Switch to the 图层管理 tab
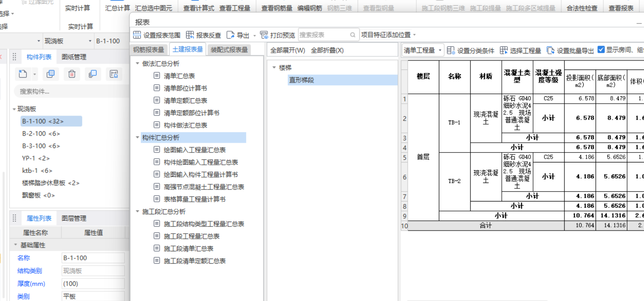The image size is (644, 301). [x=74, y=218]
